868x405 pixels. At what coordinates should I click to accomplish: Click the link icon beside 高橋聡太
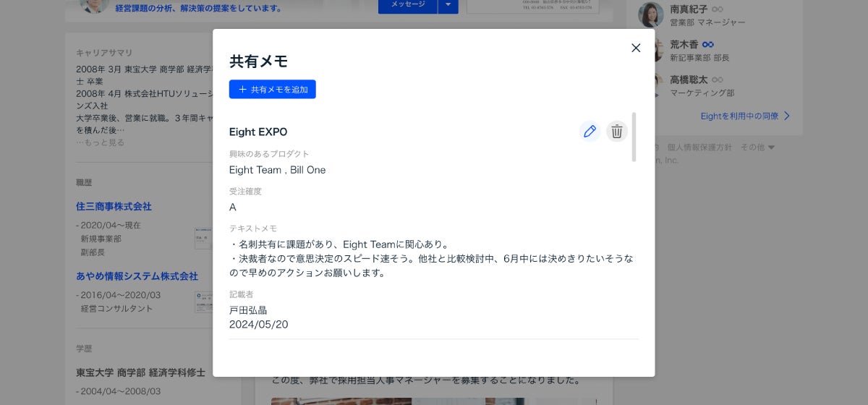click(x=718, y=80)
